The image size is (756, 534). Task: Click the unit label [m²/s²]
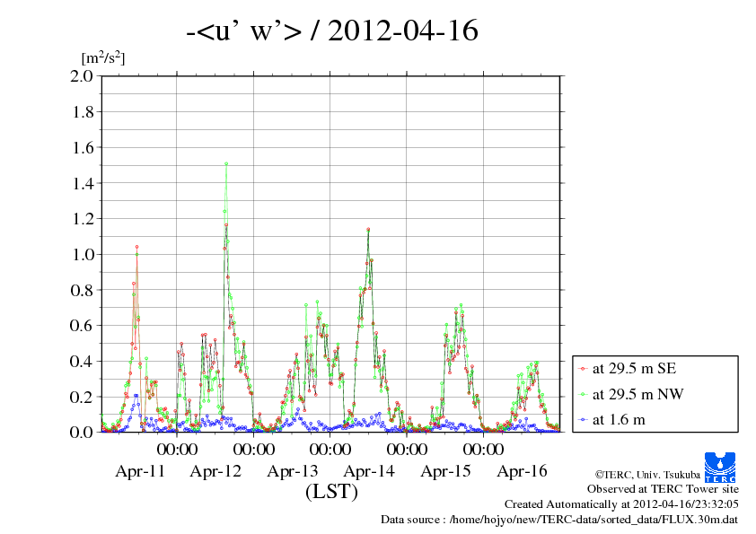pyautogui.click(x=103, y=57)
